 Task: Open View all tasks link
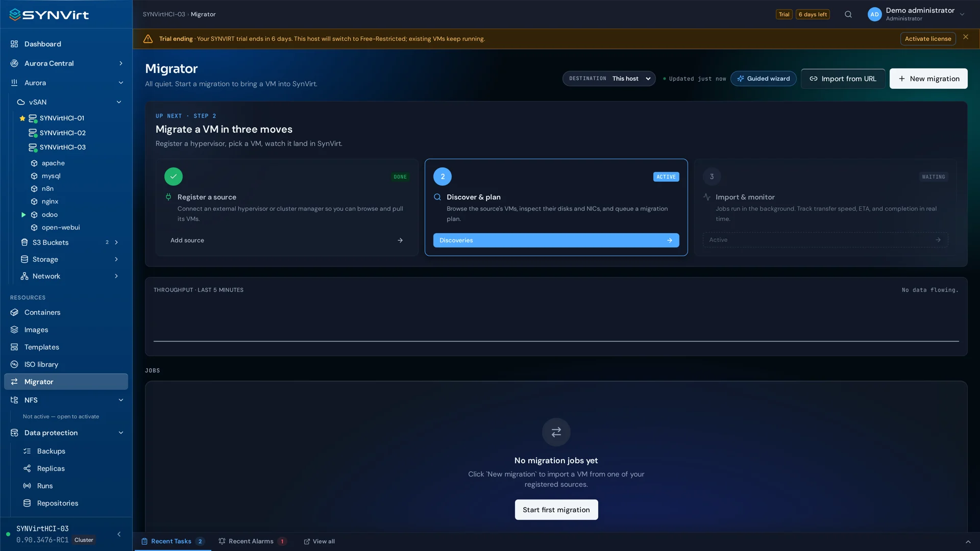(320, 541)
